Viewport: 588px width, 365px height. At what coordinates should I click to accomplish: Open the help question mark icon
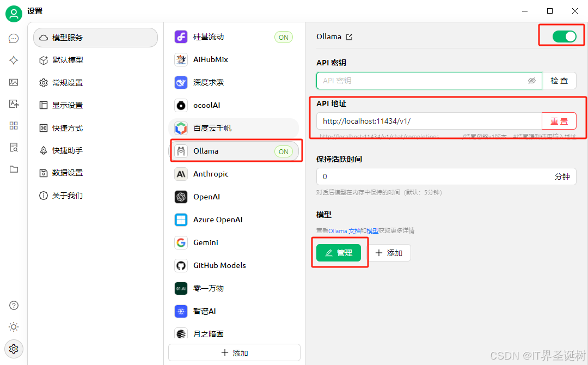point(14,306)
